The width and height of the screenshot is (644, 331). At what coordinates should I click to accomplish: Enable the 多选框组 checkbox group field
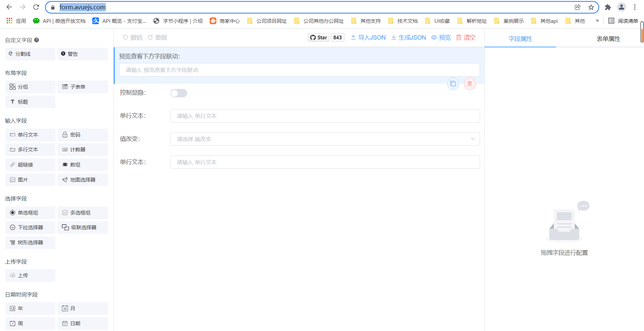click(83, 212)
